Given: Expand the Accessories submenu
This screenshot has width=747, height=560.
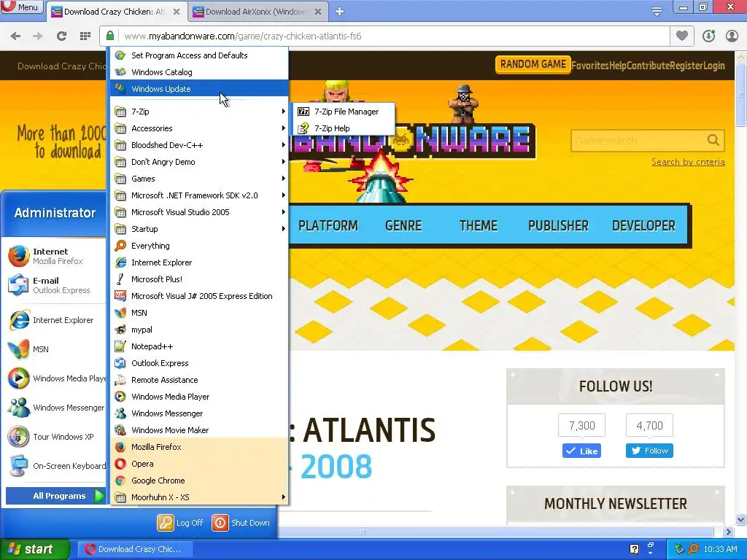Looking at the screenshot, I should click(x=199, y=128).
